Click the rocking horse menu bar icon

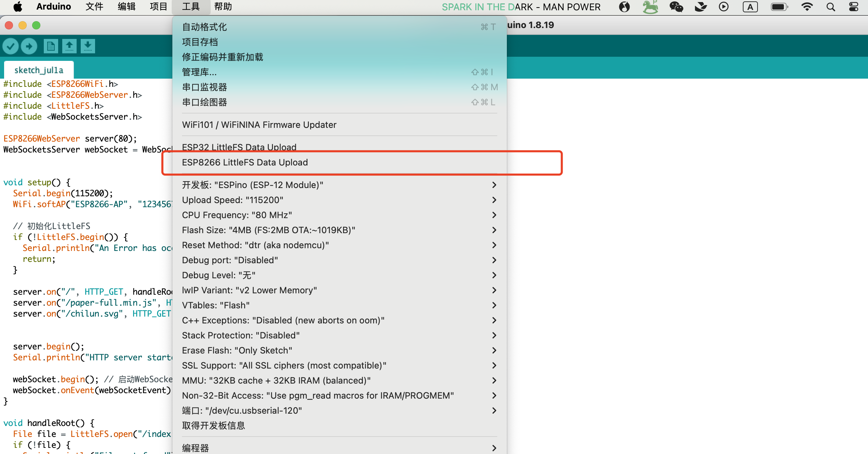(650, 7)
